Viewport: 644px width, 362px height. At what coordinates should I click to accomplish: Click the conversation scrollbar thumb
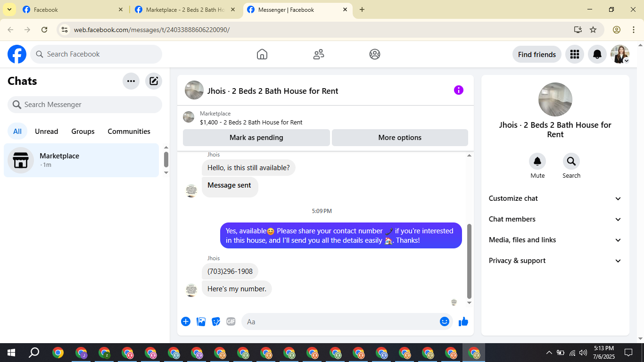click(469, 261)
